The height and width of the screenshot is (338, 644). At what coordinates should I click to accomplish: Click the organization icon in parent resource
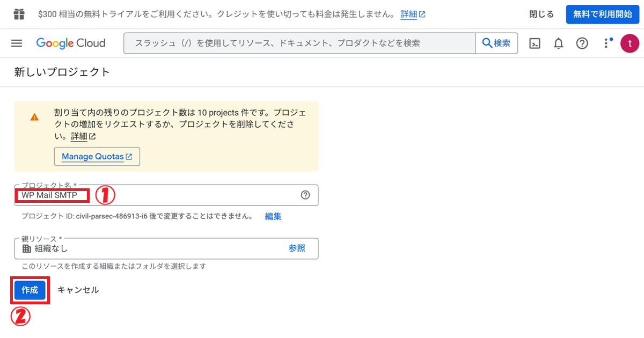(x=27, y=248)
